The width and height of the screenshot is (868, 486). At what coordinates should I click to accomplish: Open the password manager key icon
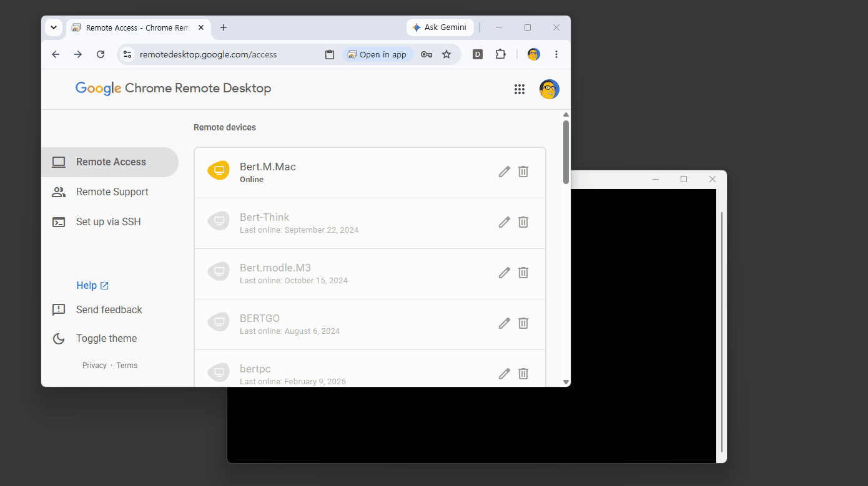click(427, 54)
